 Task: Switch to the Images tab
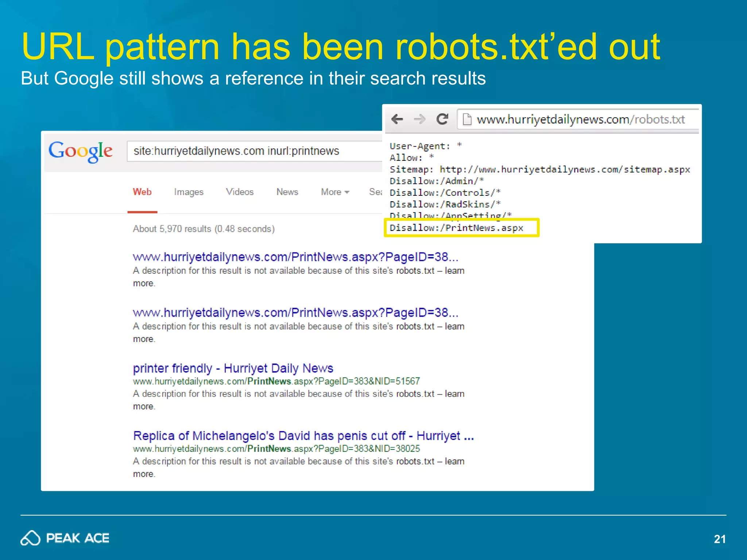[x=189, y=192]
